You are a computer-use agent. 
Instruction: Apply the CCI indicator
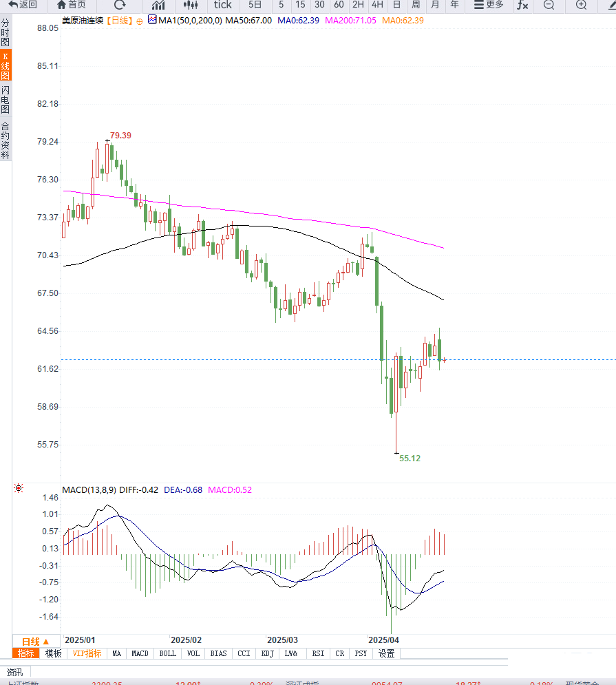click(244, 653)
